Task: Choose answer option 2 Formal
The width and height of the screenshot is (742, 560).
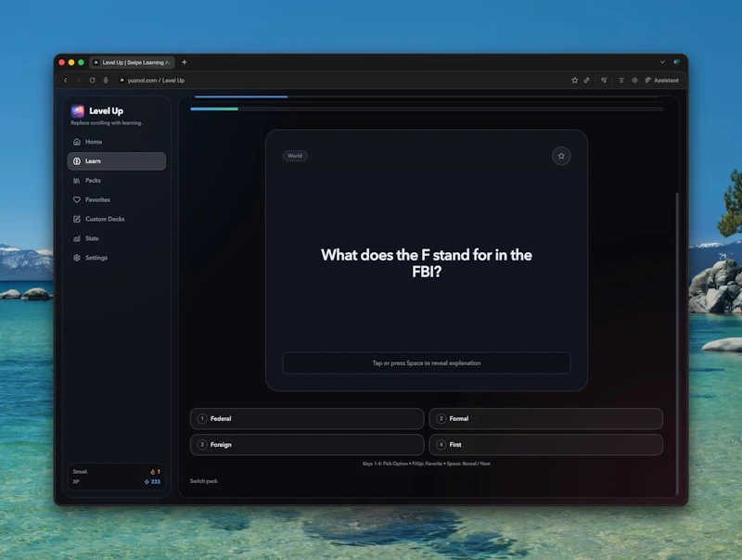Action: [x=545, y=418]
